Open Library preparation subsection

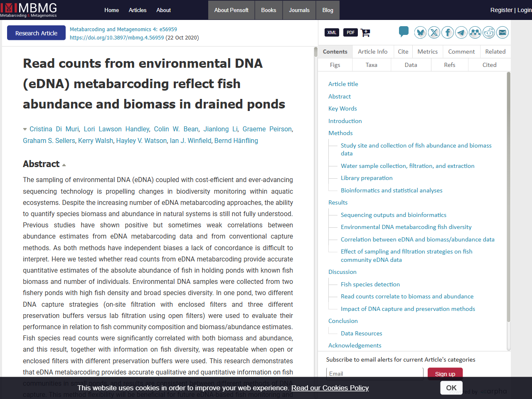click(x=367, y=178)
